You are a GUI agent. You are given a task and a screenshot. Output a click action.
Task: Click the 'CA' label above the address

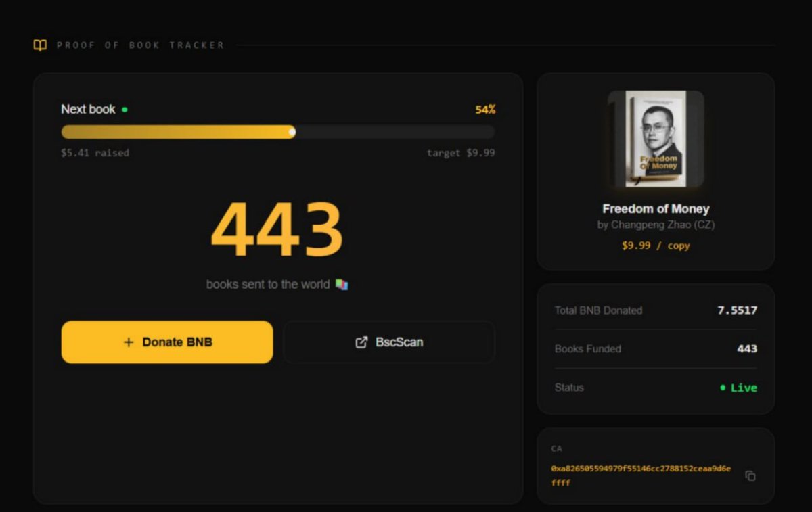tap(556, 448)
